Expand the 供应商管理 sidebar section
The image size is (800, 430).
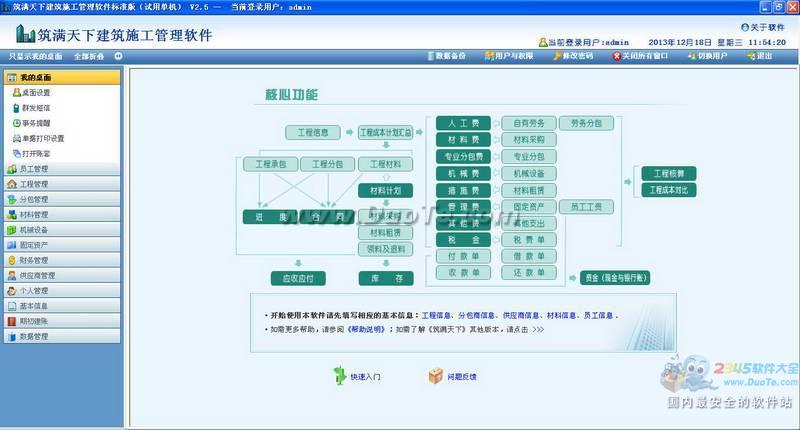click(x=62, y=275)
